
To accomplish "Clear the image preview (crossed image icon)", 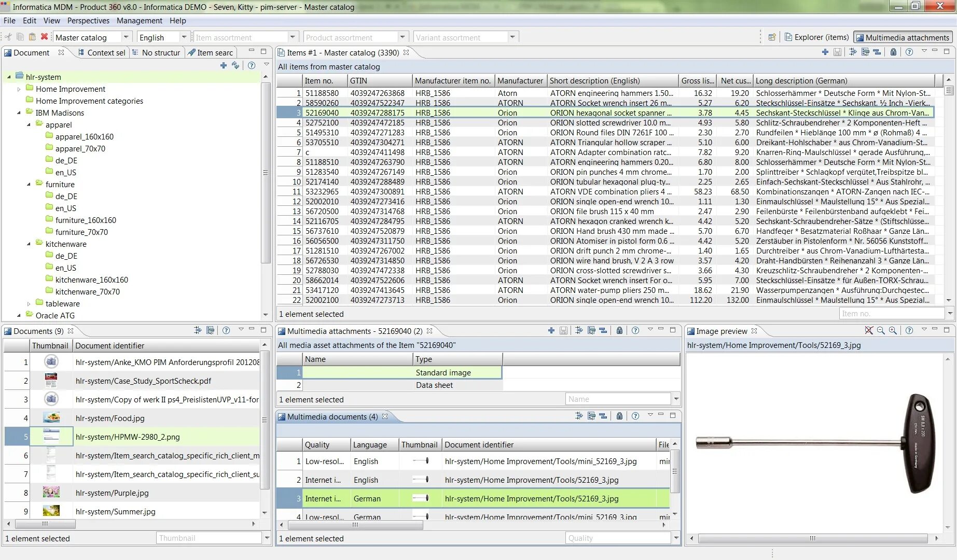I will click(x=869, y=330).
